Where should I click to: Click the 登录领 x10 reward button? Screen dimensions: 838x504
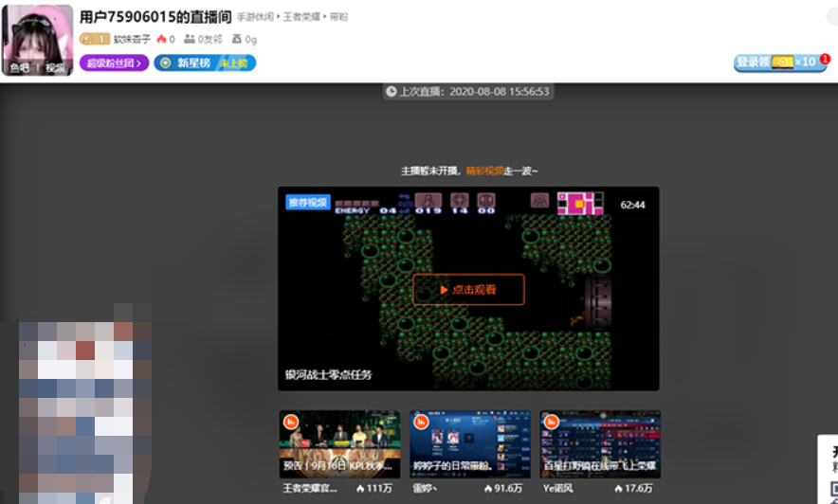(779, 63)
